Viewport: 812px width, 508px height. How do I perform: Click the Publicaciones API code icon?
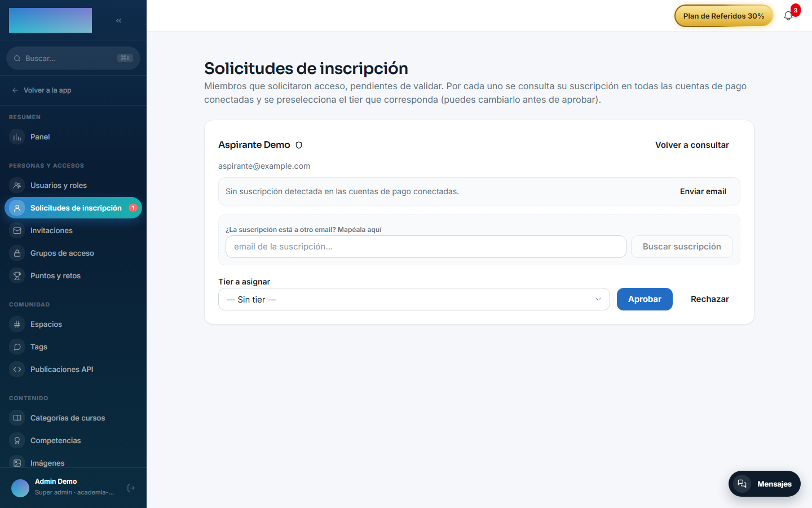coord(17,370)
